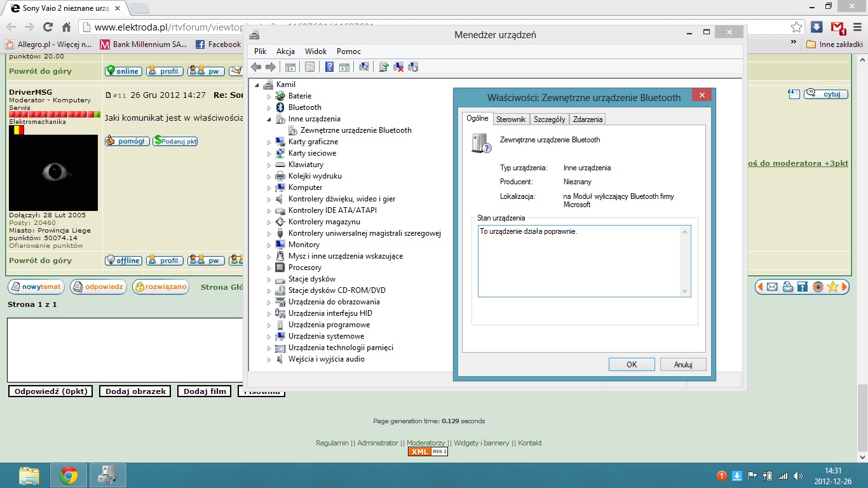Viewport: 868px width, 488px height.
Task: Collapse the Kamil root node
Action: [257, 85]
